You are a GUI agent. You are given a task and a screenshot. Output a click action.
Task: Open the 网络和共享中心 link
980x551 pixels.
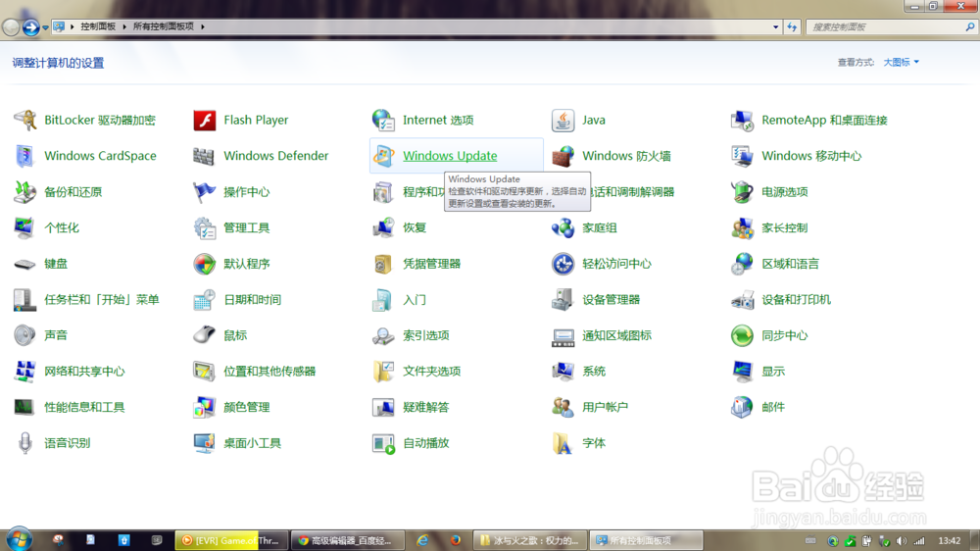tap(84, 372)
